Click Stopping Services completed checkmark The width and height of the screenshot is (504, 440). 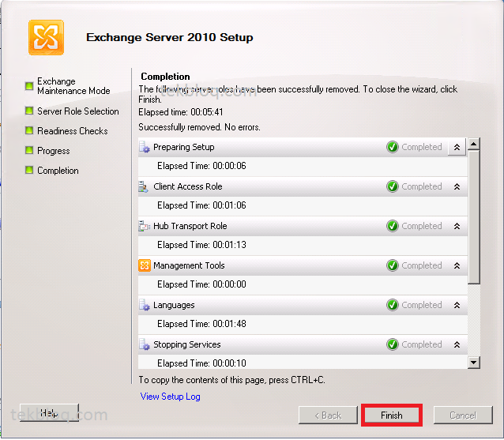[x=393, y=345]
